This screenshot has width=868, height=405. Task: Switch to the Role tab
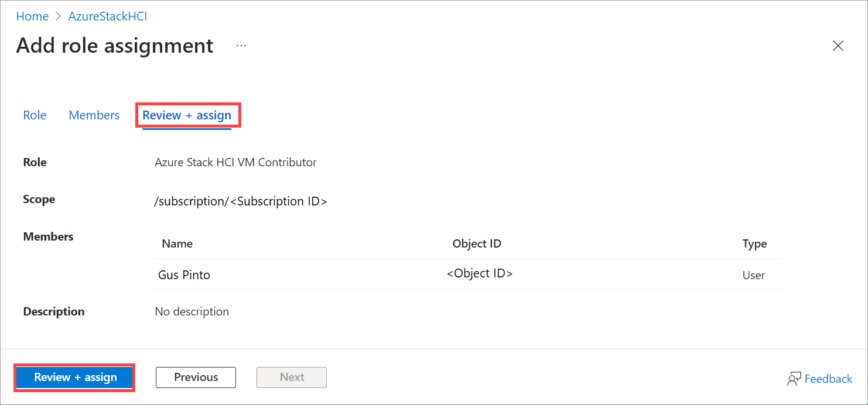(35, 115)
